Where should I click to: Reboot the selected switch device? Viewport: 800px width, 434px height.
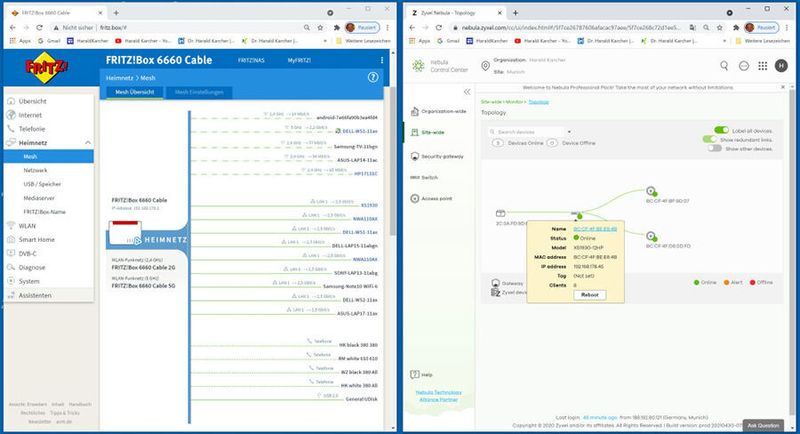coord(590,295)
